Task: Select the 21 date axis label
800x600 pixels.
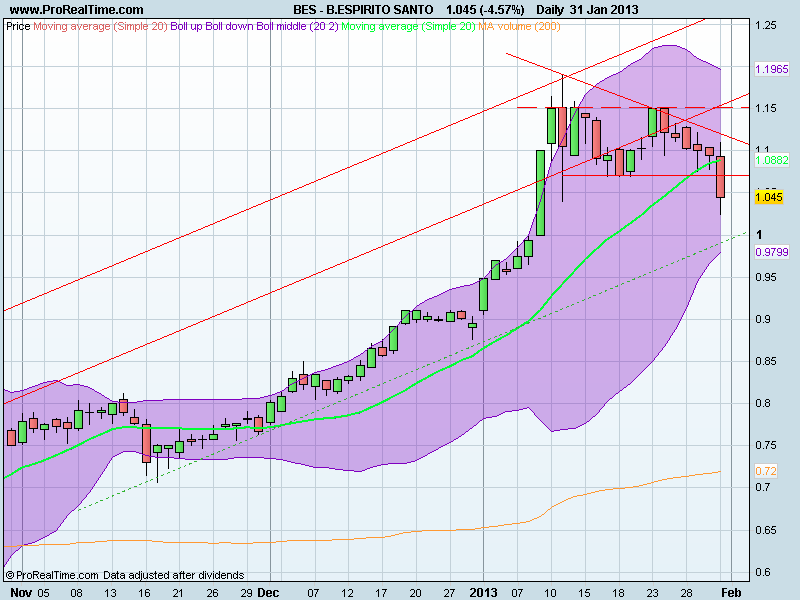Action: 178,592
